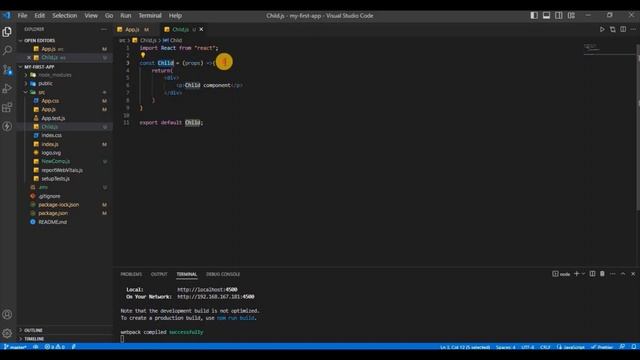Open the Run menu
Screen dimensions: 640x360
click(x=126, y=16)
